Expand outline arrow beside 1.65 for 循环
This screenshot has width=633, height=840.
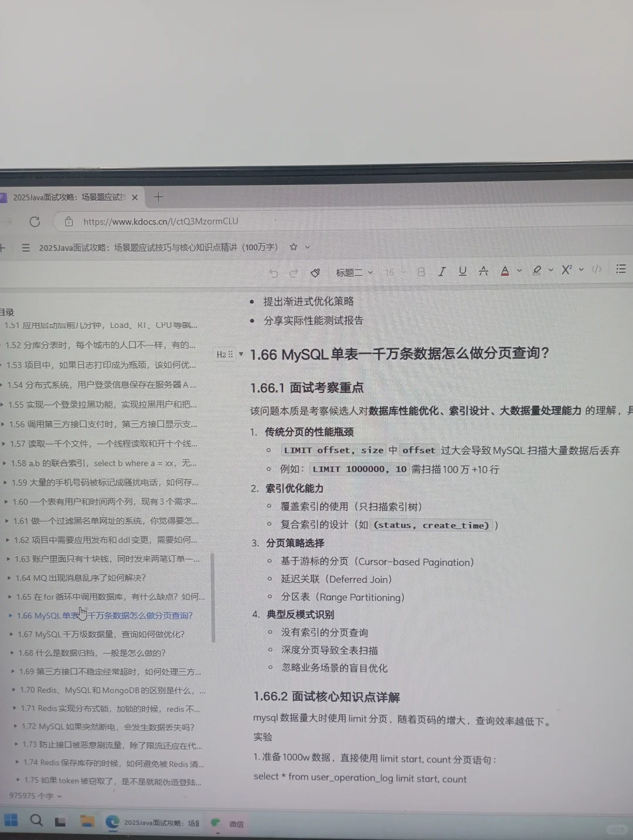[10, 597]
